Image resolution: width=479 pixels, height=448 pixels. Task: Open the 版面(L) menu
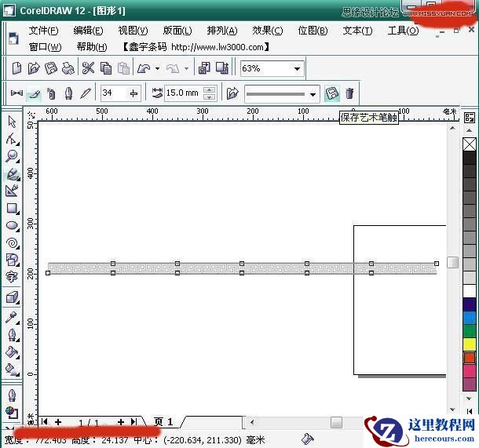177,31
